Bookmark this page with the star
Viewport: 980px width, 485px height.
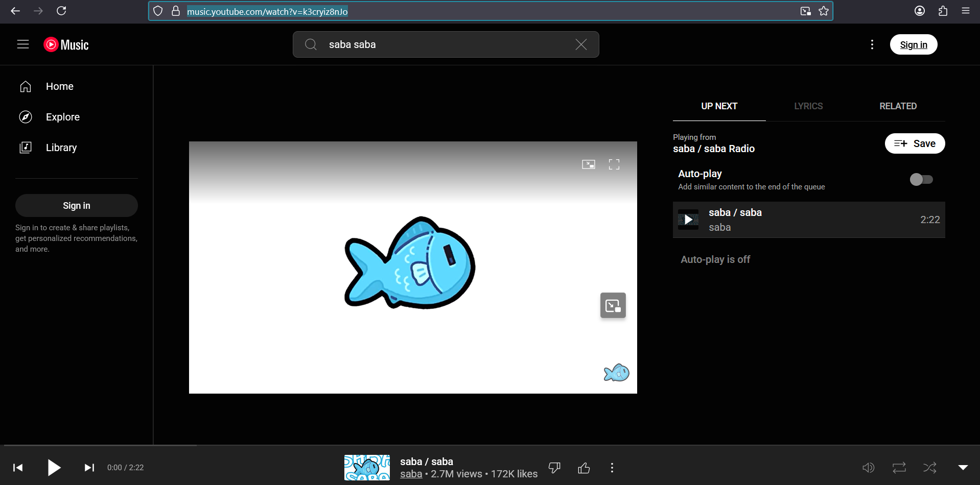click(824, 11)
